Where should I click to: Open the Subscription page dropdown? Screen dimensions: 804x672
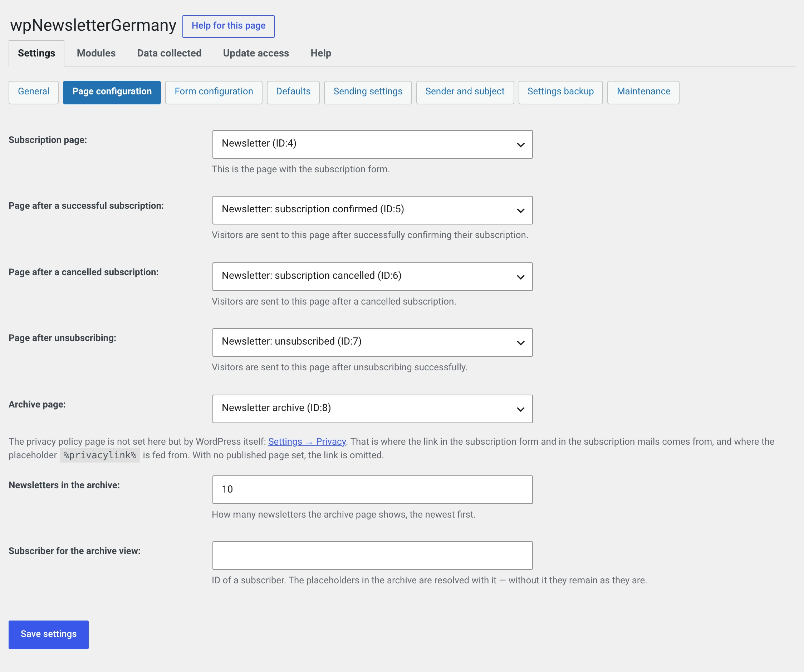[x=372, y=144]
